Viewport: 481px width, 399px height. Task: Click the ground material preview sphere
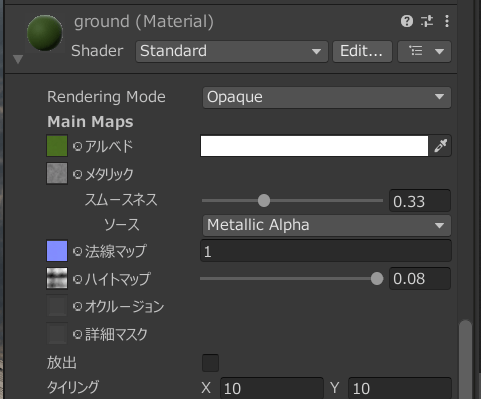point(44,33)
